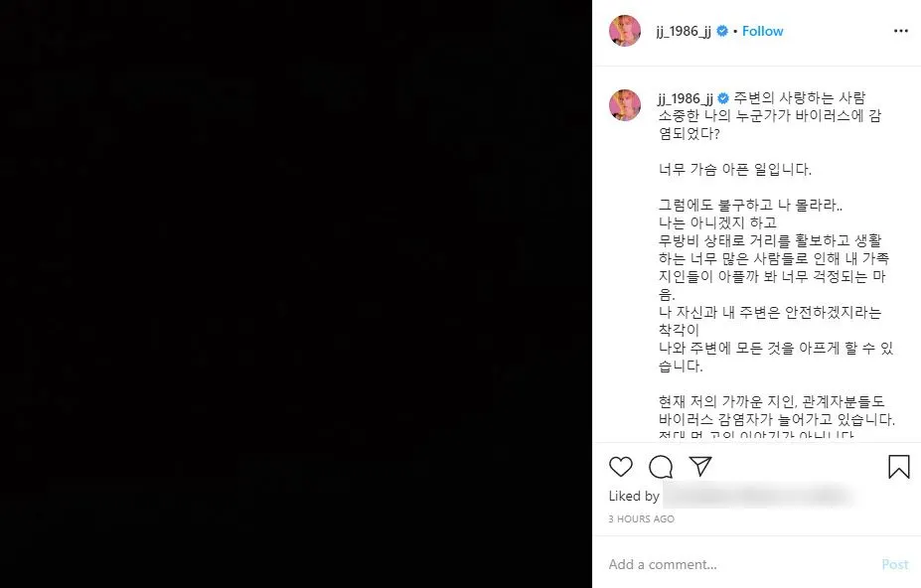Follow the jj_1986_jj account
The height and width of the screenshot is (588, 921).
click(762, 31)
